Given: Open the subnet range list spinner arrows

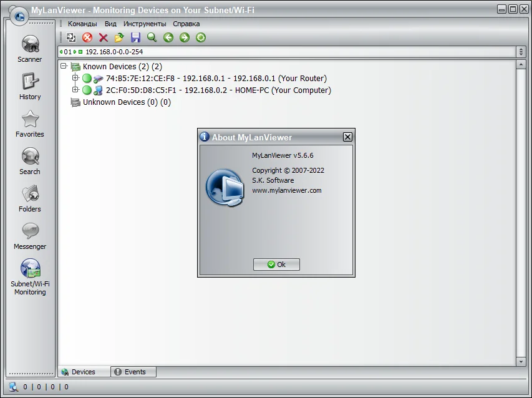Looking at the screenshot, I should pyautogui.click(x=521, y=52).
